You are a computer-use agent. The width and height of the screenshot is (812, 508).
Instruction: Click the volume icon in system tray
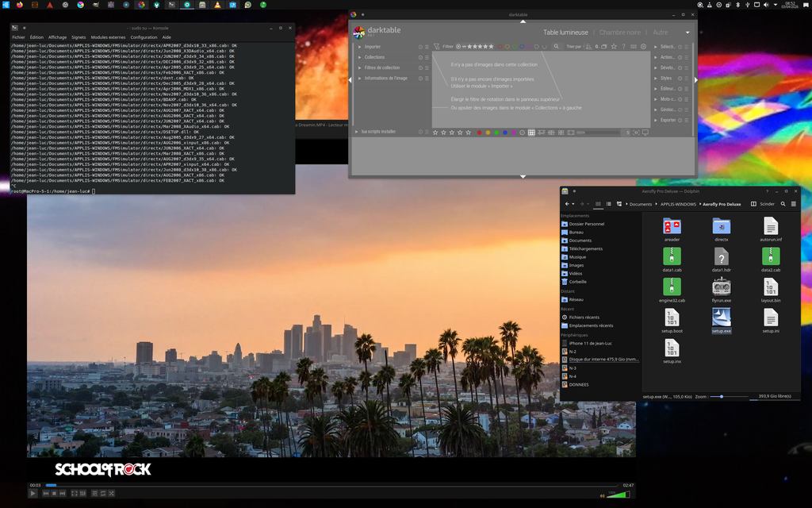[x=766, y=5]
